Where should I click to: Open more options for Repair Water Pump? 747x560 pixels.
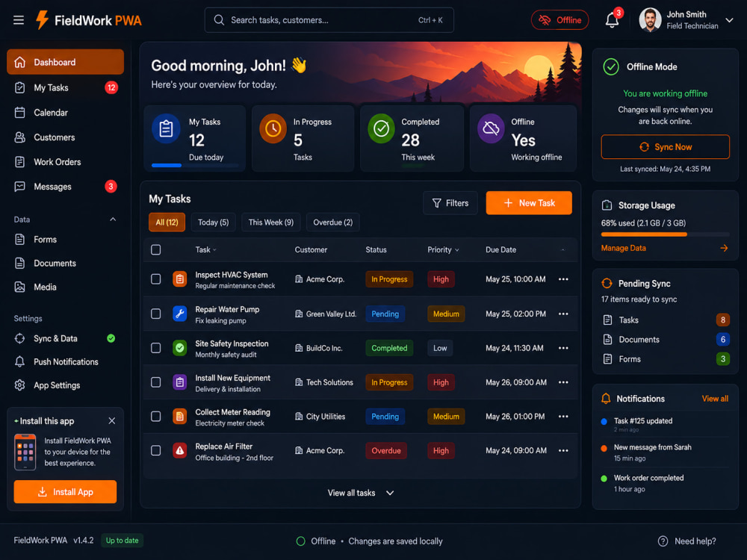563,314
